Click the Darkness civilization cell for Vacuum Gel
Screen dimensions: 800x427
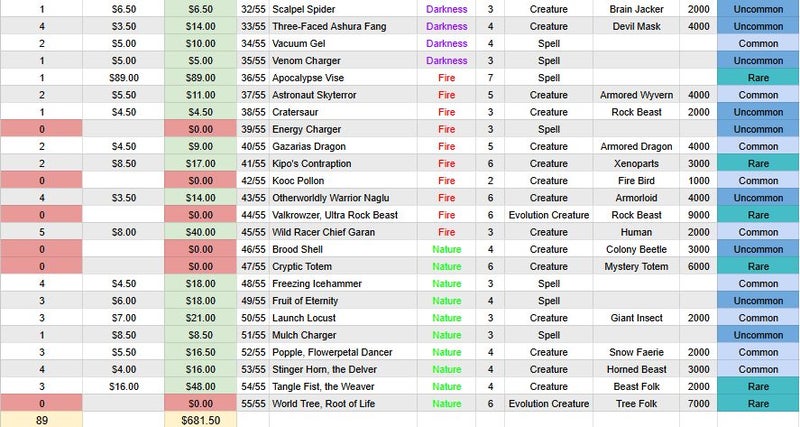[446, 43]
